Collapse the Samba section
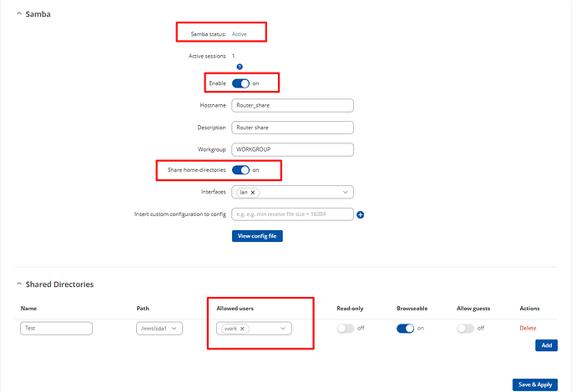Screen dimensions: 576x392 click(x=19, y=14)
